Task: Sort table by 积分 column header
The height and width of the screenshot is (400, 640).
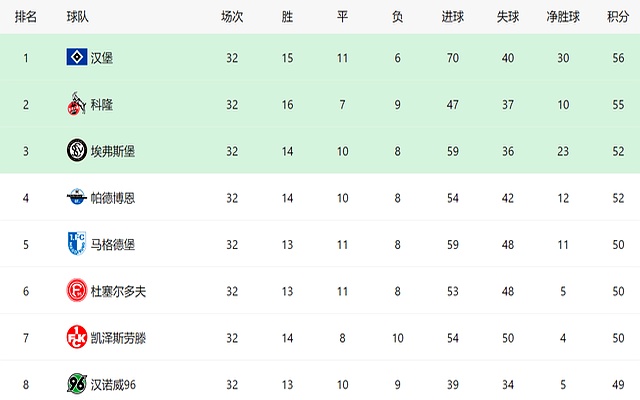Action: (618, 17)
